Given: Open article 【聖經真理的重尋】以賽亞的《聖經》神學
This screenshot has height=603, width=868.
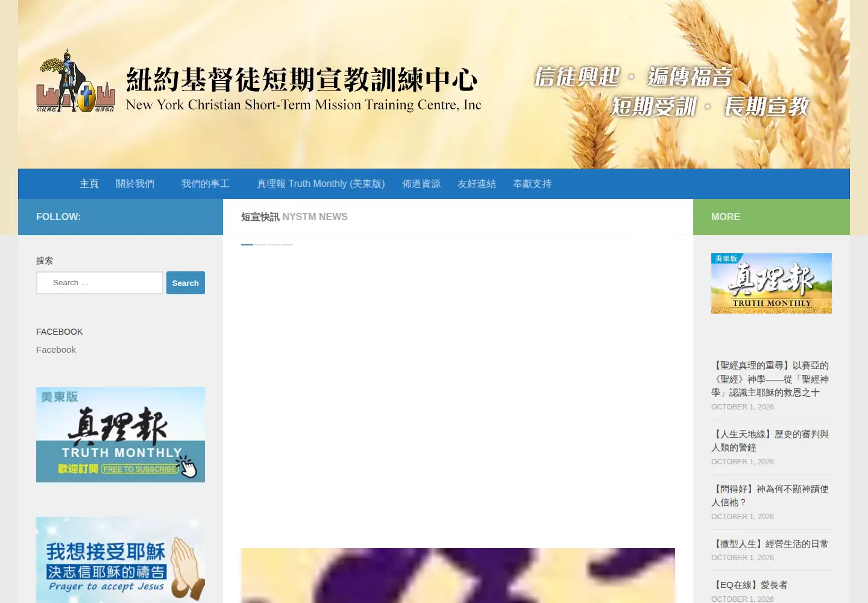Looking at the screenshot, I should [x=770, y=379].
